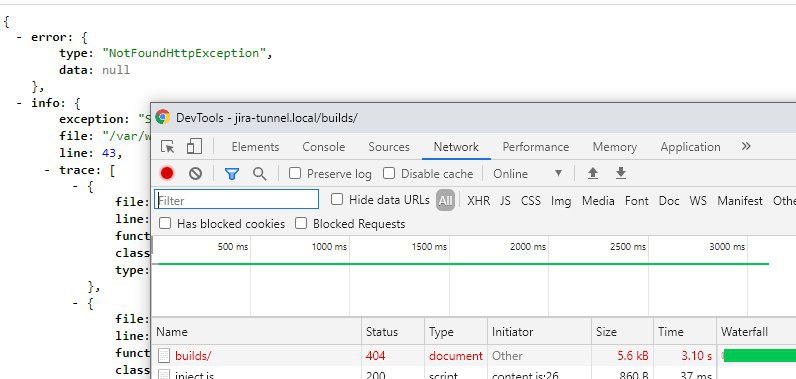Tick the Disable cache checkbox
Screen dimensions: 796x379
389,174
